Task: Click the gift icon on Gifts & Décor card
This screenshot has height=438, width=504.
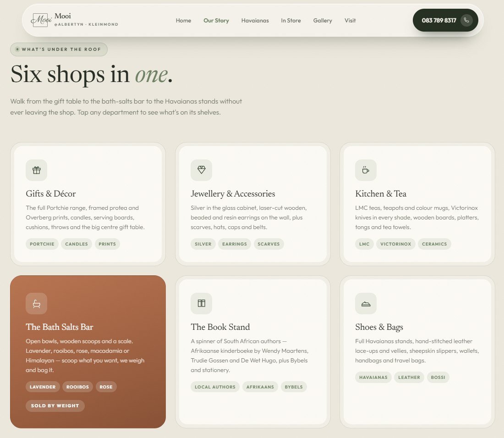Action: click(36, 170)
